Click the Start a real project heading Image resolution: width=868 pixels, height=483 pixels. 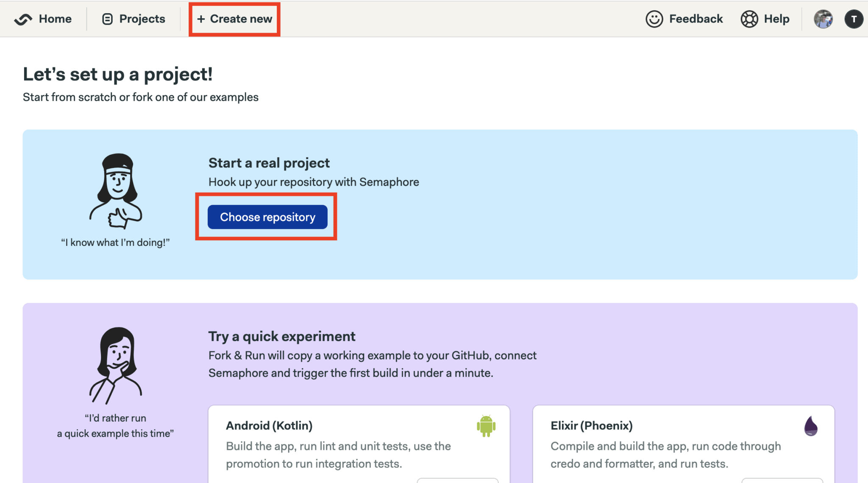269,163
